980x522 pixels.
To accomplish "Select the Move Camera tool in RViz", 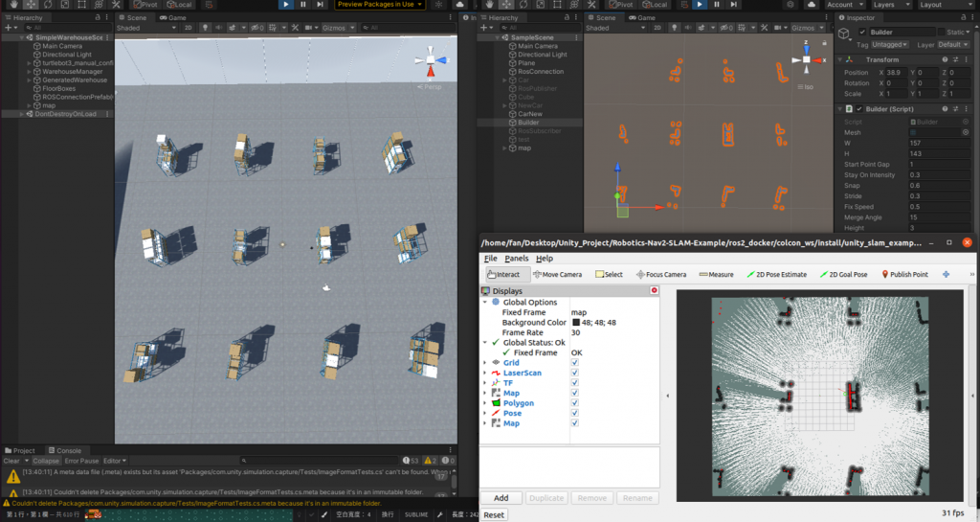I will click(557, 274).
